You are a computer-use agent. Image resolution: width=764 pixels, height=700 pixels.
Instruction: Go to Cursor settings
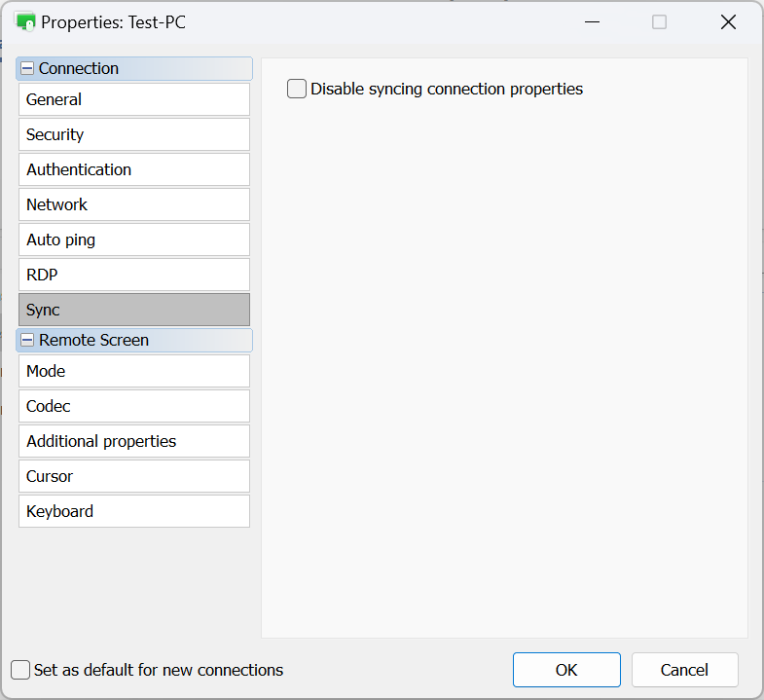134,476
